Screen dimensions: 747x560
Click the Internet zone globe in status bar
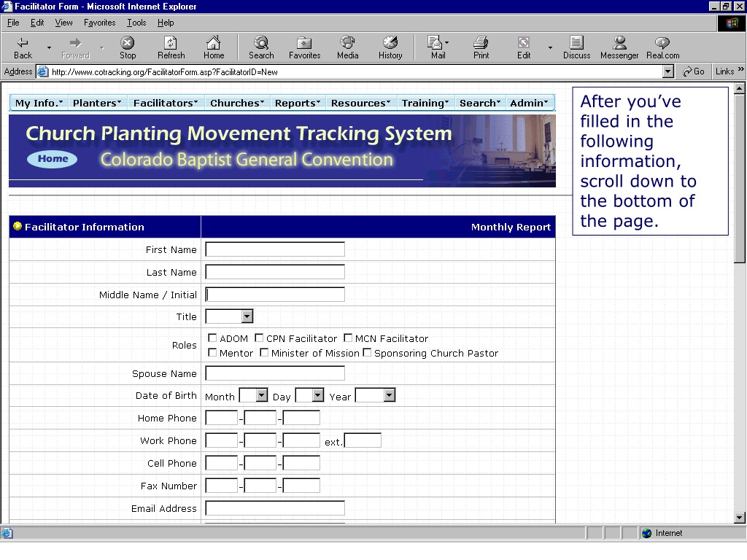coord(646,533)
